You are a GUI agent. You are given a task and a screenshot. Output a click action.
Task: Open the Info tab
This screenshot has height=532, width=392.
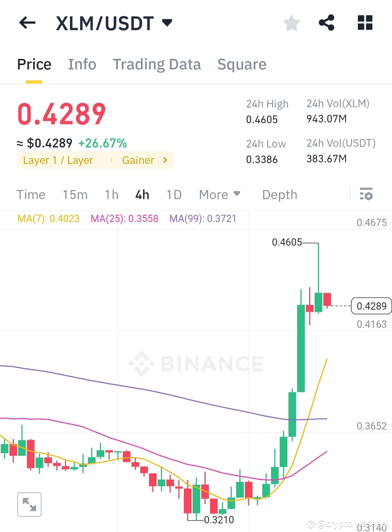[x=82, y=64]
